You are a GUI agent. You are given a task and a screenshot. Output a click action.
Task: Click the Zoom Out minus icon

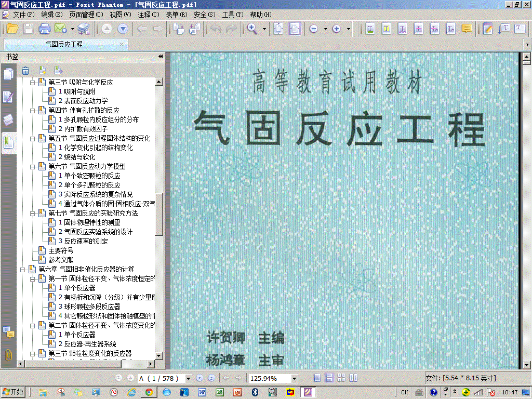pyautogui.click(x=314, y=29)
